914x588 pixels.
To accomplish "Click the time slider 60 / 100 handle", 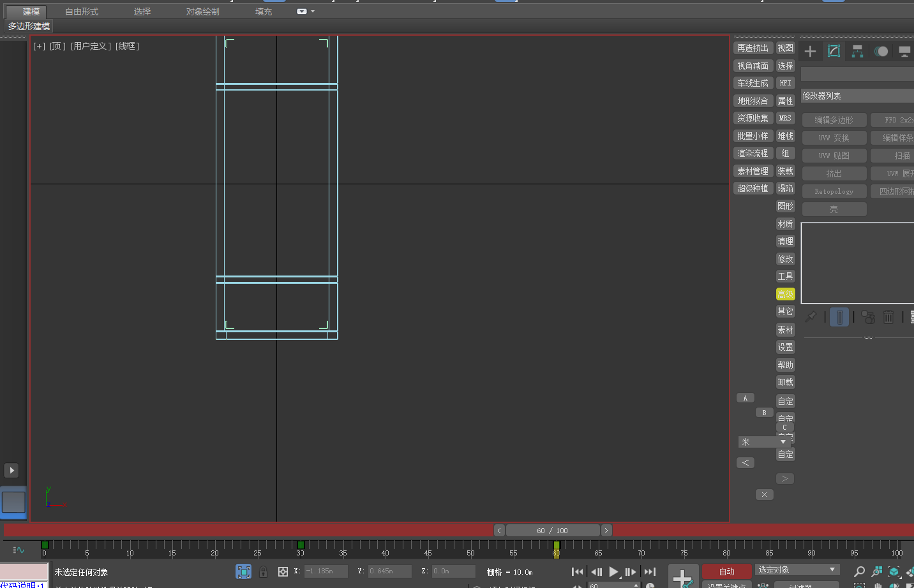I will click(x=552, y=531).
